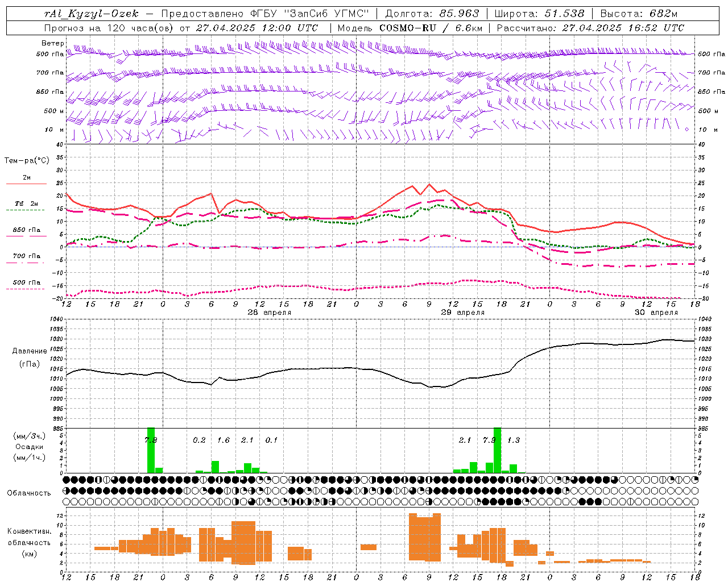Viewport: 728px width, 582px height.
Task: Click the diamond calm-wind symbol at 10 м
Action: [x=686, y=130]
